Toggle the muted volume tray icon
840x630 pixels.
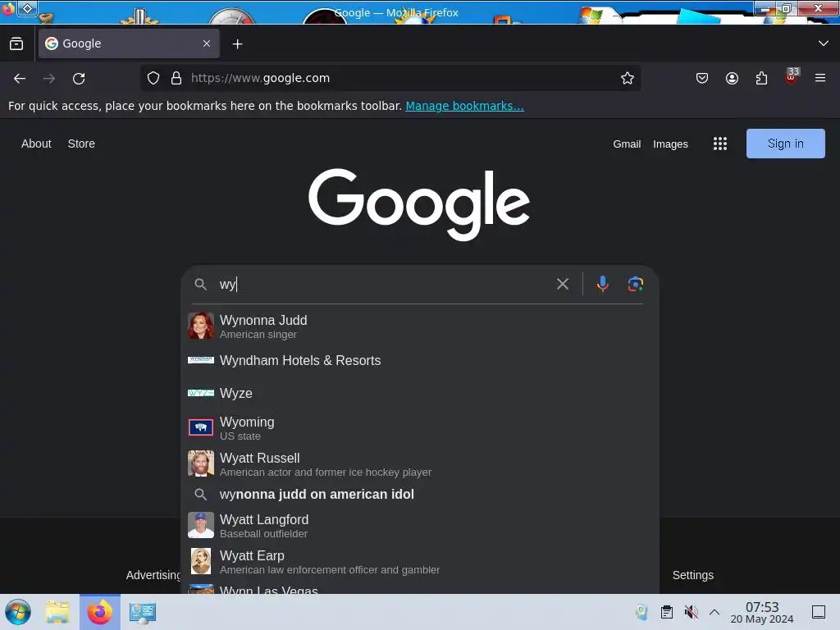point(691,612)
